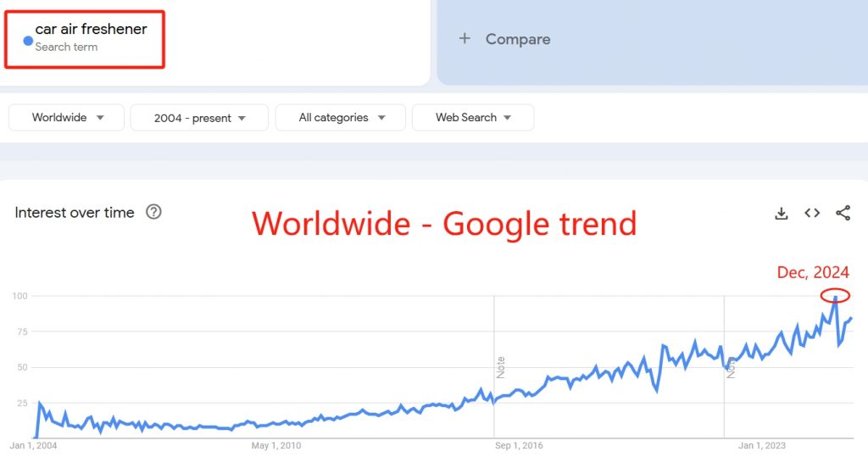The height and width of the screenshot is (457, 868).
Task: Click the Worldwide - Google trend red title
Action: click(444, 224)
